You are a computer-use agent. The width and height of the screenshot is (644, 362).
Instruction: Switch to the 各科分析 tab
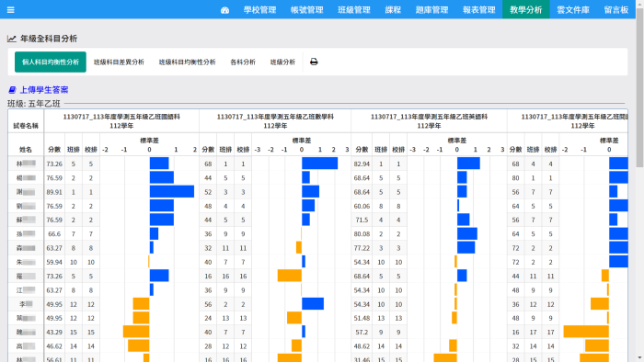(x=243, y=62)
